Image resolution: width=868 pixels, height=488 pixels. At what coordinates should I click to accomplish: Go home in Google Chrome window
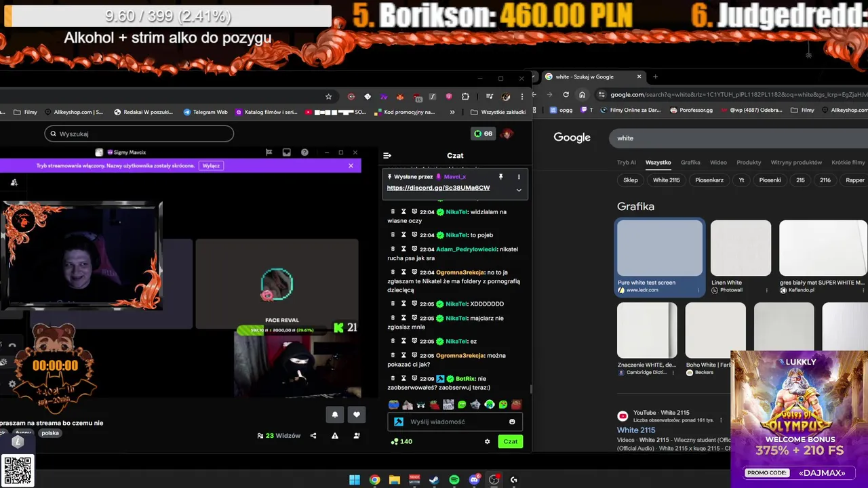(582, 95)
